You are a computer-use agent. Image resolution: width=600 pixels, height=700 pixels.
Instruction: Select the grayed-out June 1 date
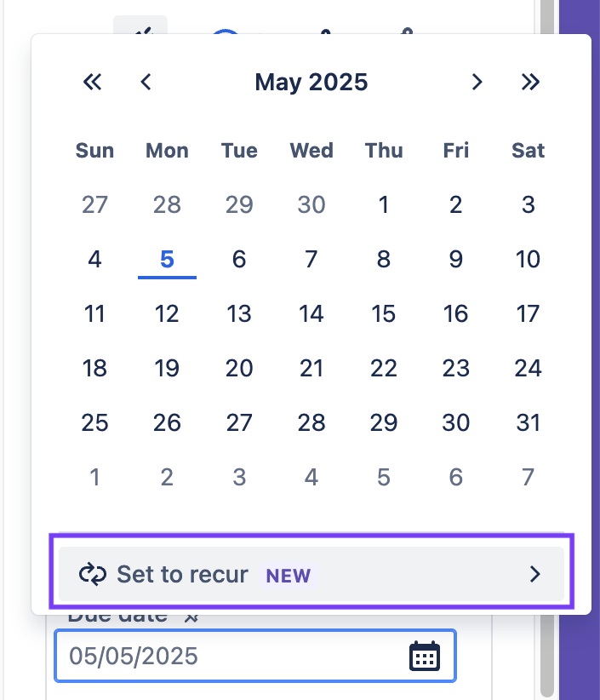click(94, 477)
